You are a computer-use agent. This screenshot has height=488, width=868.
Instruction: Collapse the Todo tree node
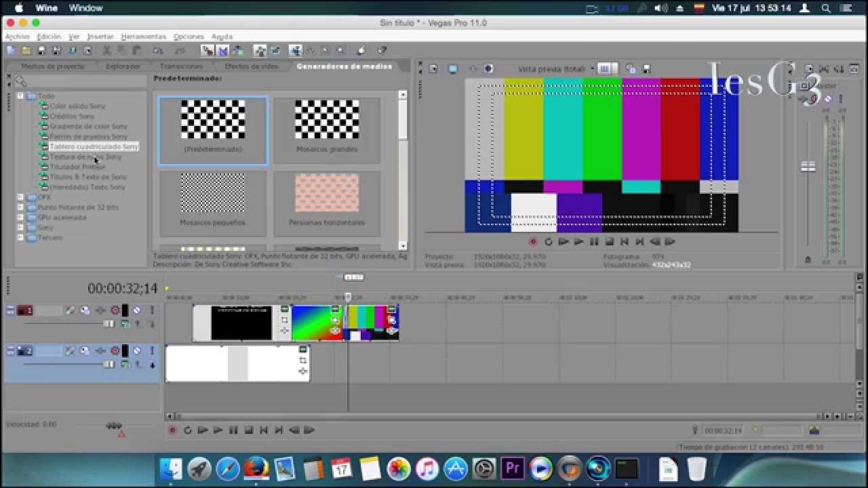tap(20, 96)
